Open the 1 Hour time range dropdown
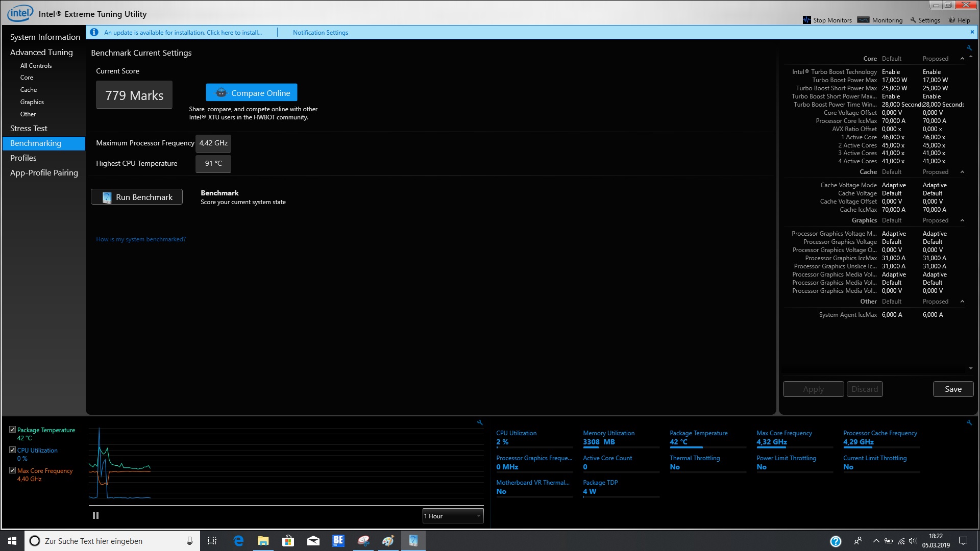The width and height of the screenshot is (980, 551). [x=453, y=516]
